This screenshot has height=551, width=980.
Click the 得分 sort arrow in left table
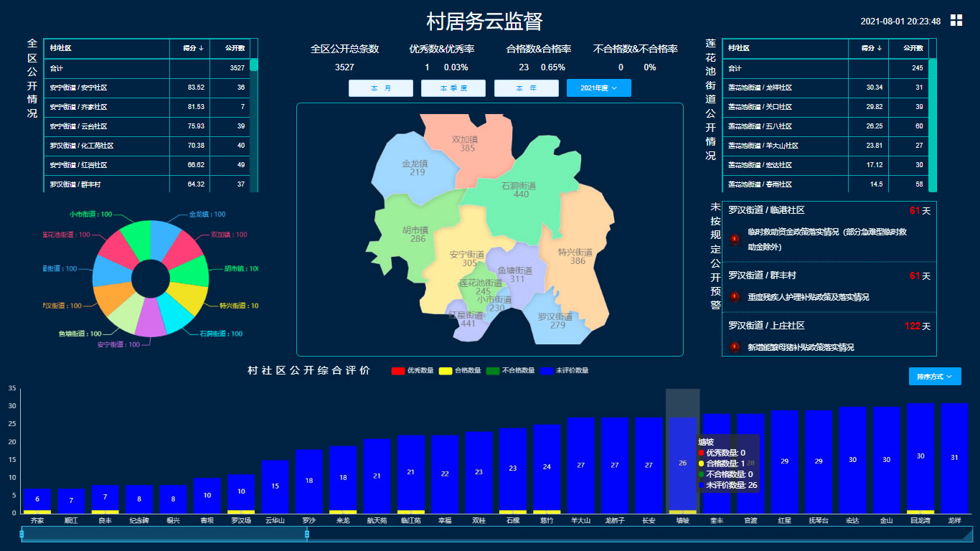201,49
